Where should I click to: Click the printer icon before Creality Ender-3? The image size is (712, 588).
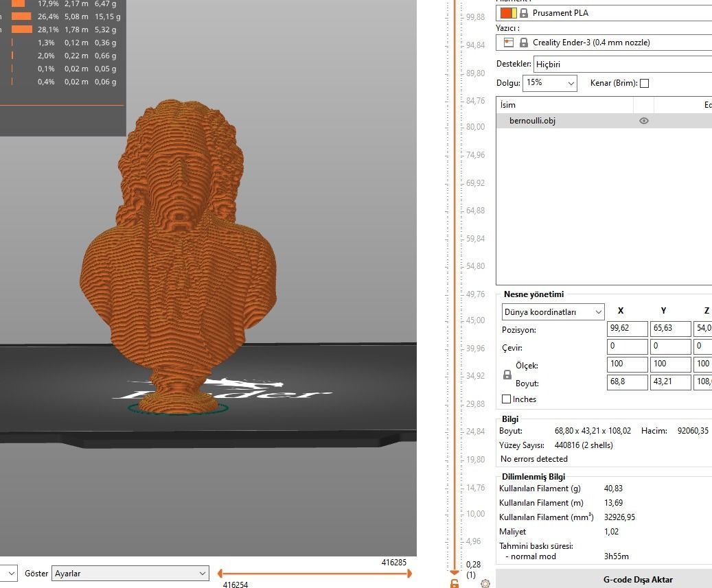click(509, 43)
